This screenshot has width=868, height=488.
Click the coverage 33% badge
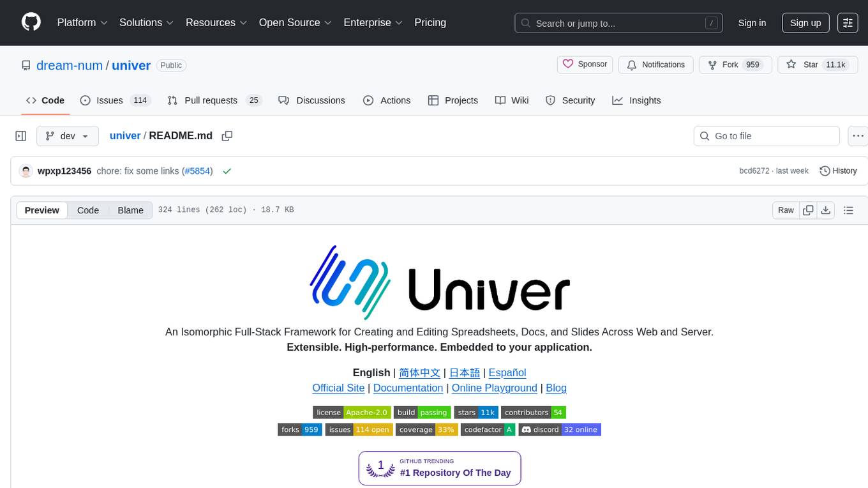426,430
